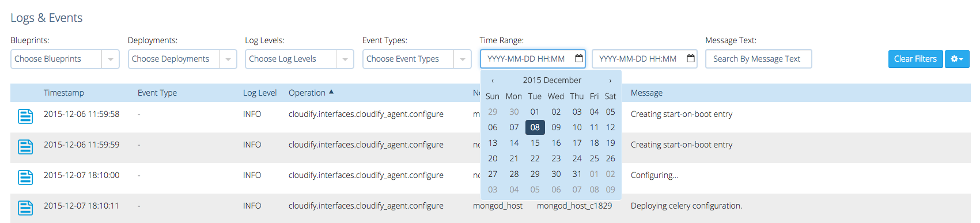Go to next month in calendar
The height and width of the screenshot is (223, 980).
point(610,81)
